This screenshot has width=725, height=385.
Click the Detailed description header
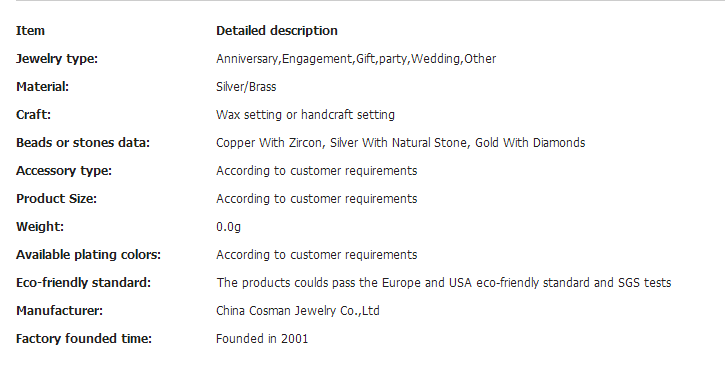point(276,31)
